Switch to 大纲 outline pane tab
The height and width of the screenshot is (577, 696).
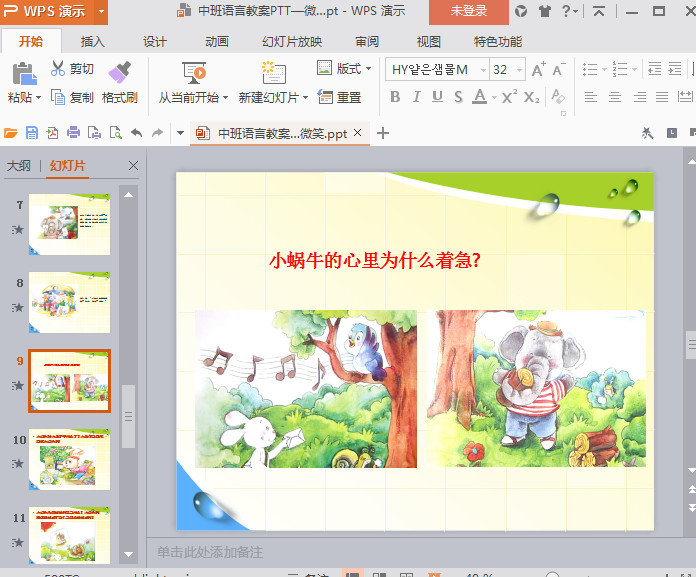(x=19, y=166)
